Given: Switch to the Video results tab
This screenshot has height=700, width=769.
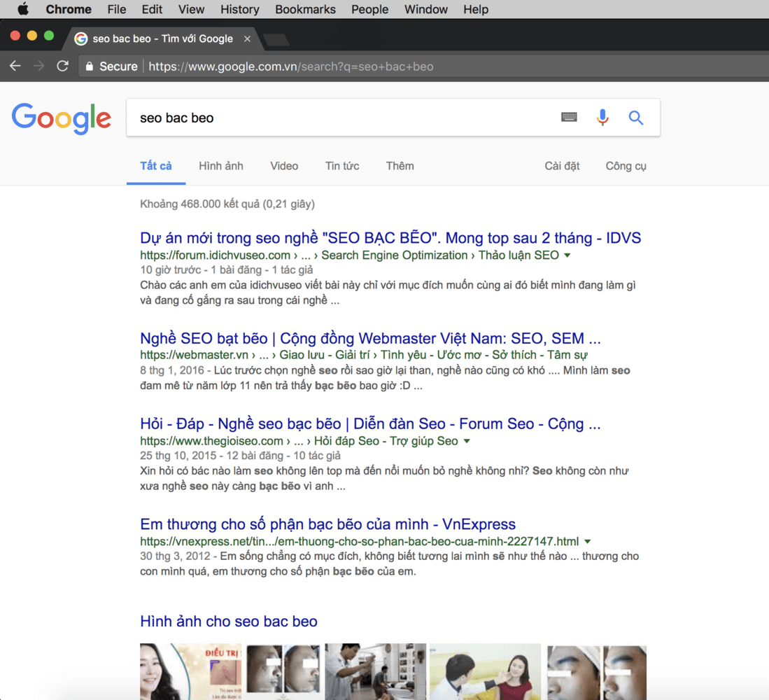Looking at the screenshot, I should [284, 166].
